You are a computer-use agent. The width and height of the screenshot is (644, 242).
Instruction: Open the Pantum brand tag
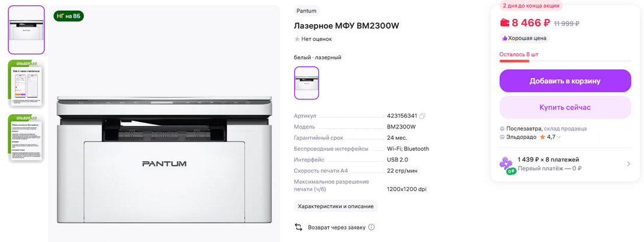click(306, 11)
